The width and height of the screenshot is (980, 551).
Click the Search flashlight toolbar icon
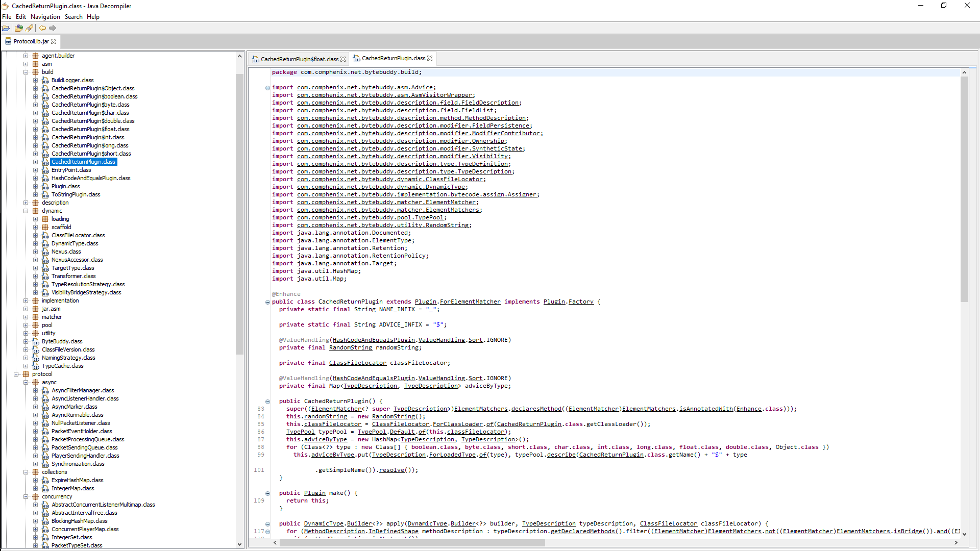29,28
